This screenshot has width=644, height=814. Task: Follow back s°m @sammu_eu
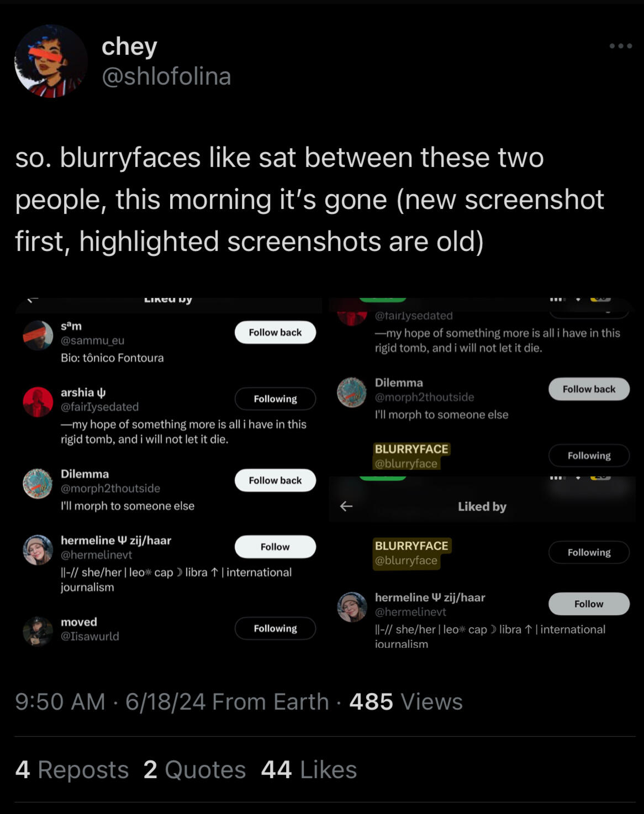(x=275, y=333)
